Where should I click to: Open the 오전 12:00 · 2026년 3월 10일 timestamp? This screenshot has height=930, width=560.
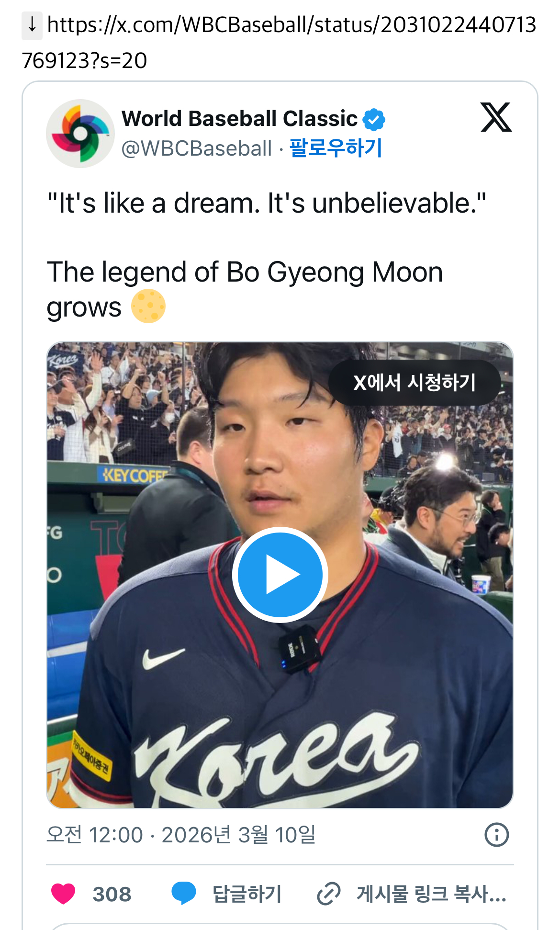pyautogui.click(x=181, y=835)
